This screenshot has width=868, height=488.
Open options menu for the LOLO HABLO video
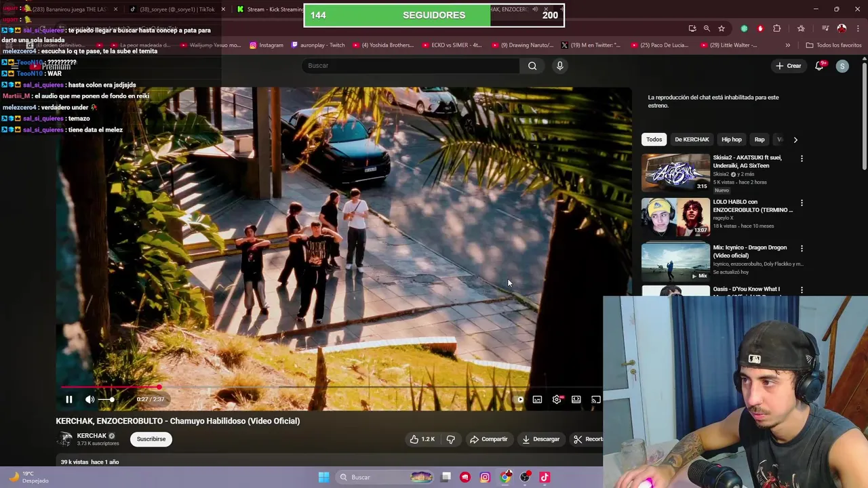point(802,203)
